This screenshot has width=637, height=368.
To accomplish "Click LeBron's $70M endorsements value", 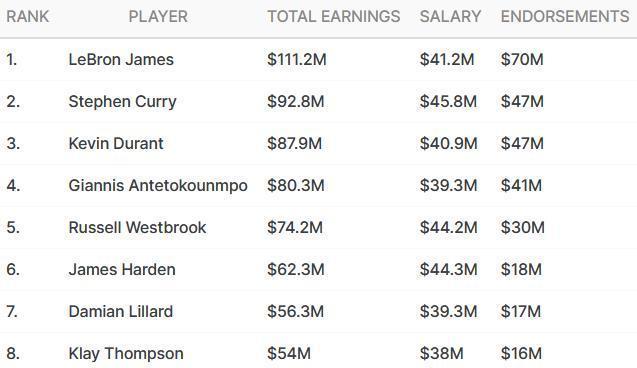I will click(522, 59).
